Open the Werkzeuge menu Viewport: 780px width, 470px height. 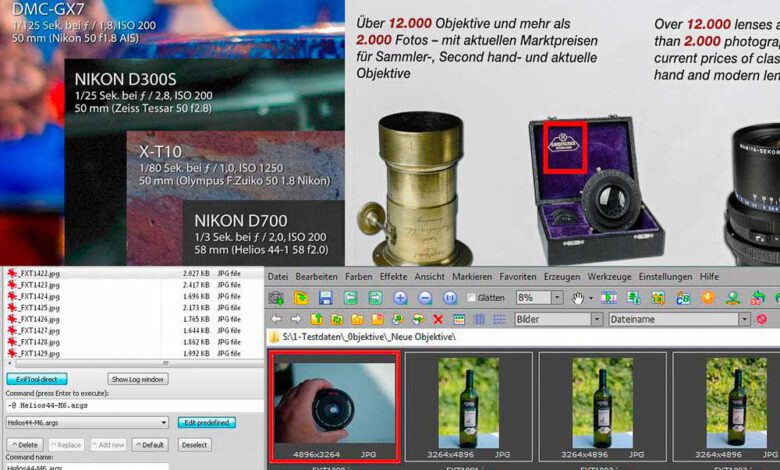pyautogui.click(x=609, y=277)
